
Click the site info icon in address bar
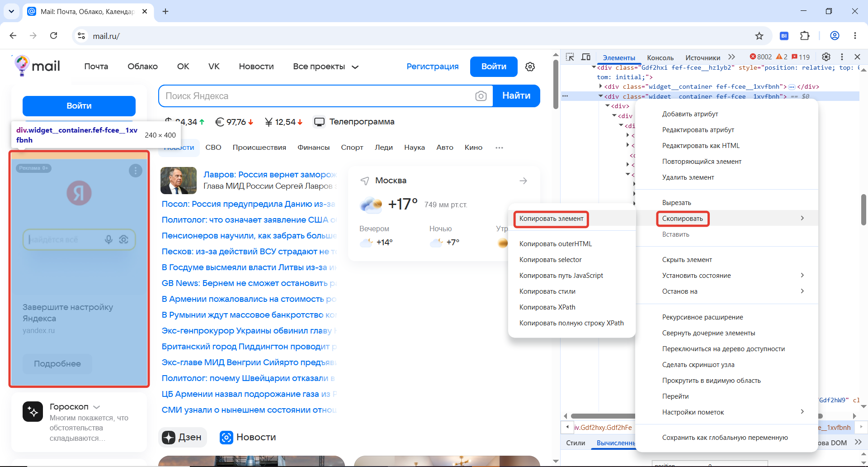tap(81, 36)
